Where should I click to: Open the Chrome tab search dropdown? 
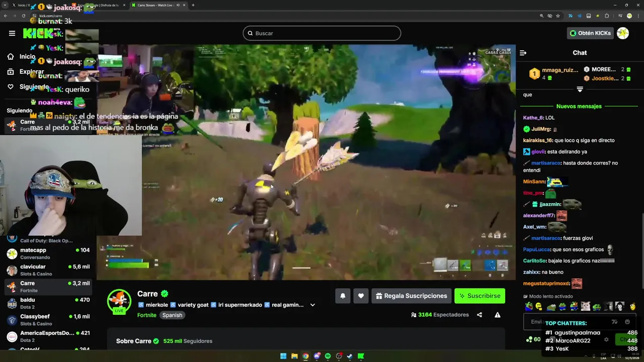coord(5,5)
